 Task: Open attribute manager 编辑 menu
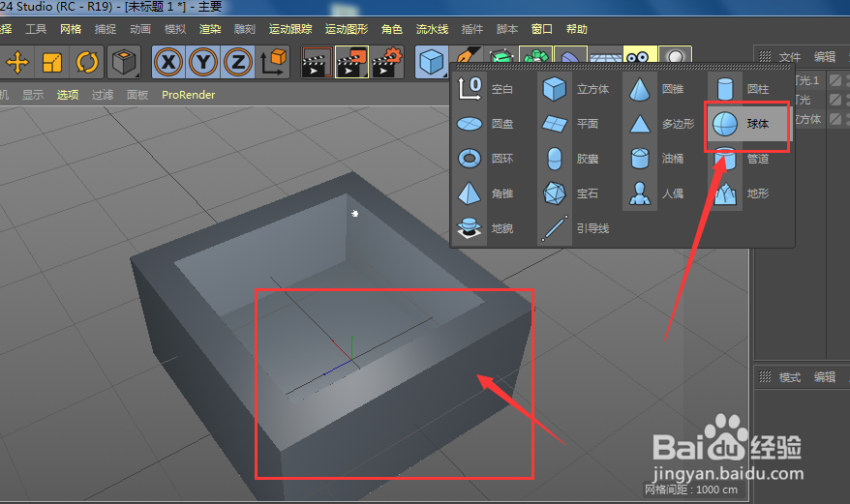(x=825, y=377)
